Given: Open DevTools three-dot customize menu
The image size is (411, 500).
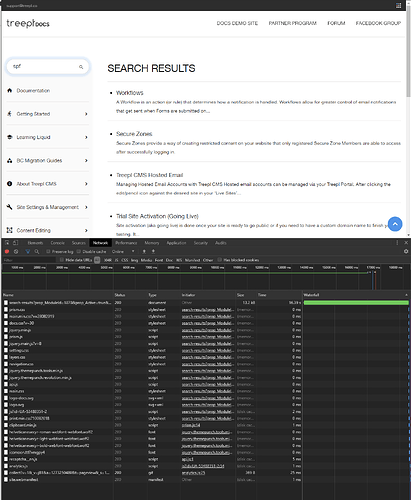Looking at the screenshot, I should pos(397,243).
